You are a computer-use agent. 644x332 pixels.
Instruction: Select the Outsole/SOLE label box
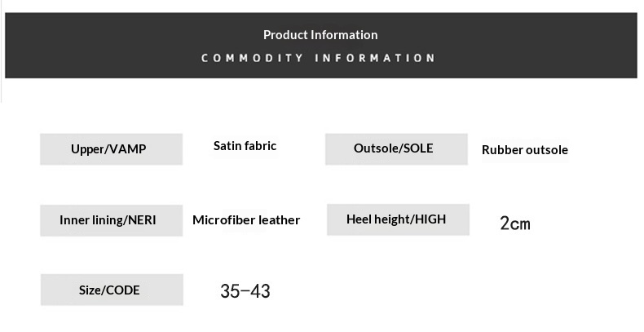tap(396, 149)
